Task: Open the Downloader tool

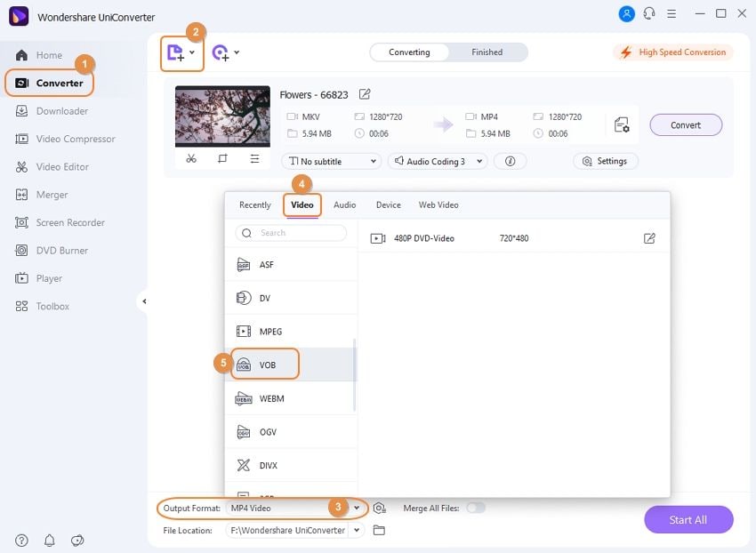Action: tap(52, 111)
